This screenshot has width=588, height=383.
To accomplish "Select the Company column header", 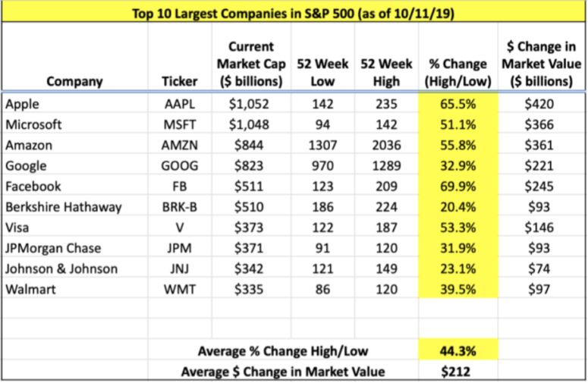I will click(74, 82).
